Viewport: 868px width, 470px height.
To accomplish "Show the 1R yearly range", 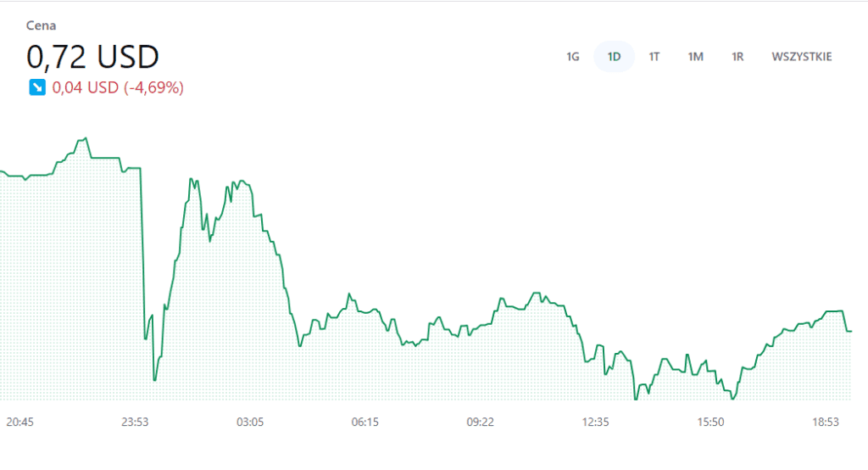I will coord(737,57).
